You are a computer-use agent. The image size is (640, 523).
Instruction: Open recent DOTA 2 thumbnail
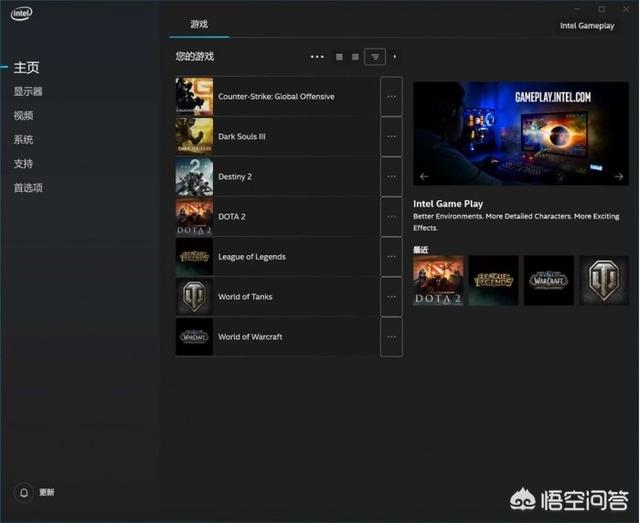pyautogui.click(x=438, y=280)
